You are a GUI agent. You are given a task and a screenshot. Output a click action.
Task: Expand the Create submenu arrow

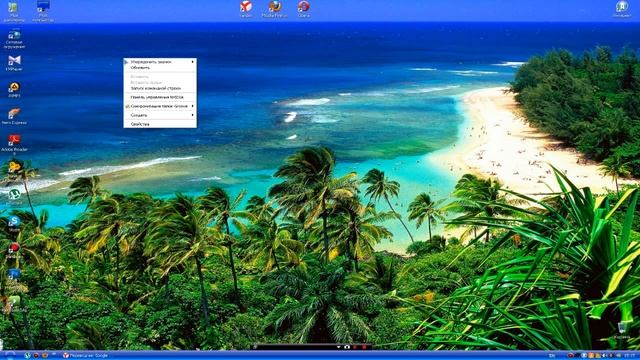[193, 115]
